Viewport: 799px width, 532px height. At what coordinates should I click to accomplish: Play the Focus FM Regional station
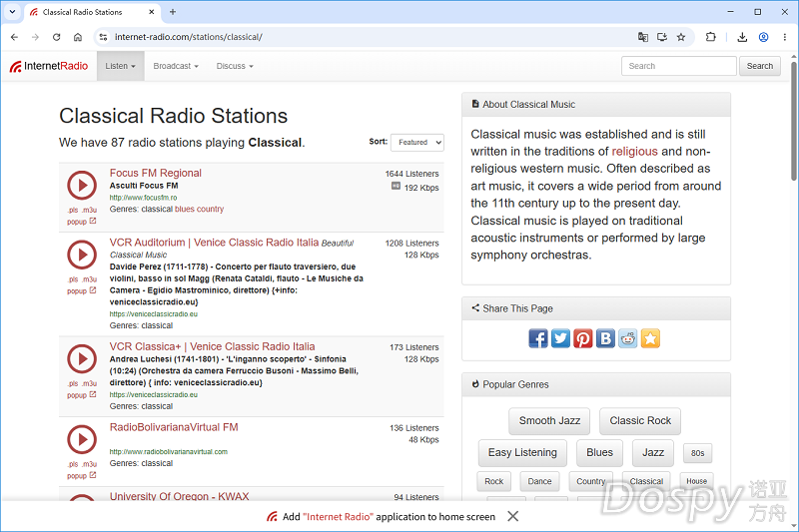tap(82, 186)
